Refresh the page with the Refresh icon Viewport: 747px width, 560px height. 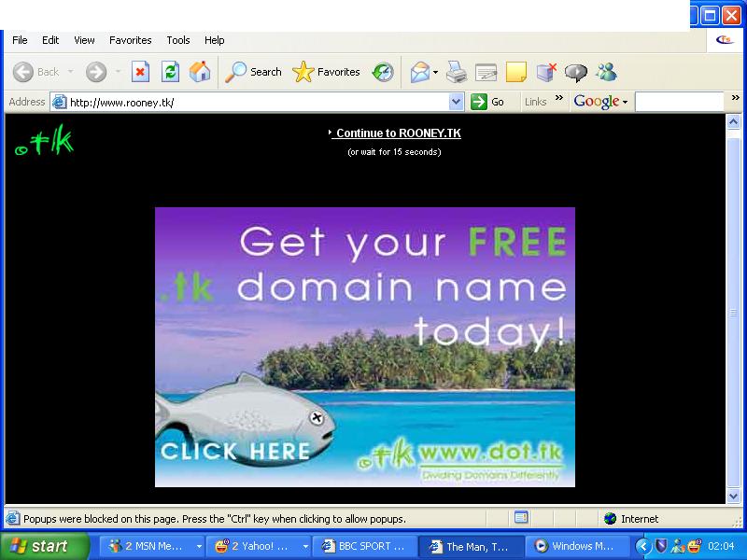tap(170, 72)
